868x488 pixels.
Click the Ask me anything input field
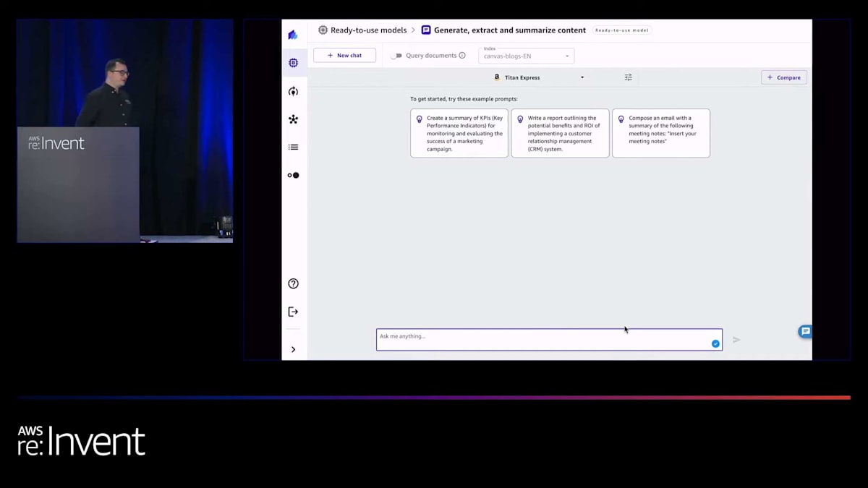(x=549, y=340)
